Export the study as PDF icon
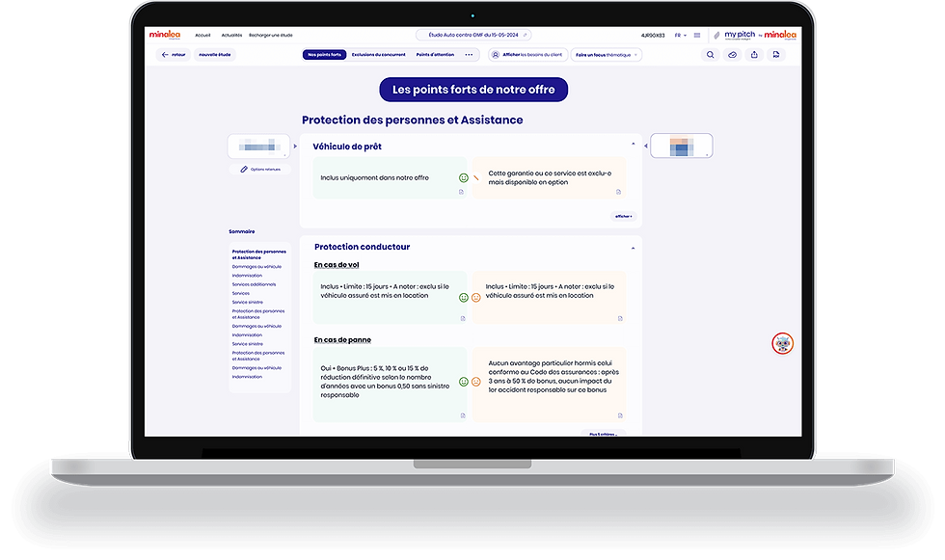 [776, 55]
